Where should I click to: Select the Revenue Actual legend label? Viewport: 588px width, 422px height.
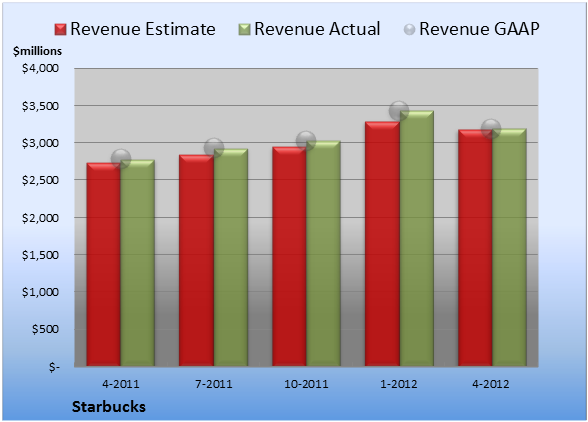pyautogui.click(x=317, y=29)
